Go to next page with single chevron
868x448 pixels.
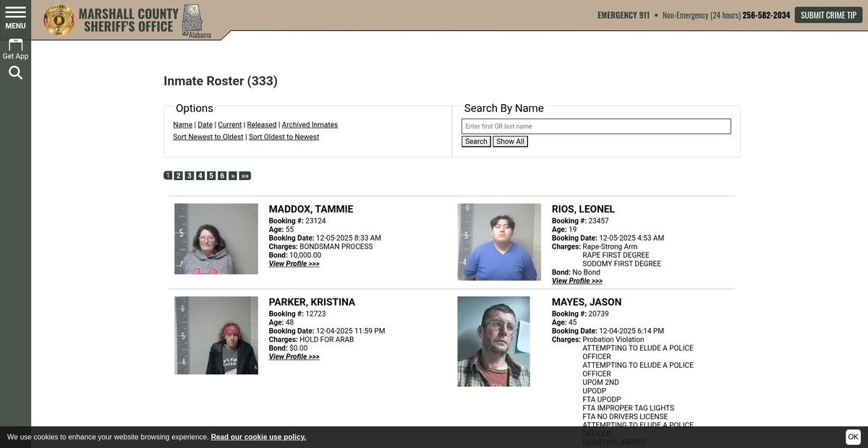coord(233,176)
